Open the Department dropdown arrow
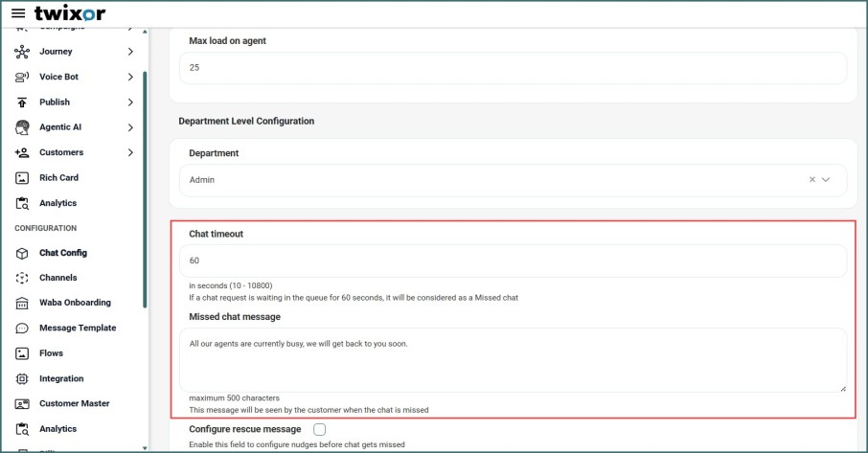Screen dimensions: 868x453 pyautogui.click(x=826, y=179)
